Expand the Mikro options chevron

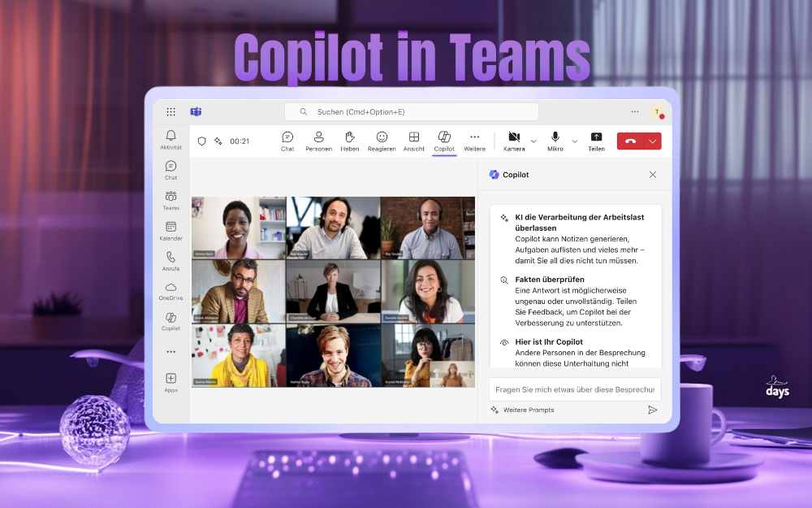coord(575,141)
